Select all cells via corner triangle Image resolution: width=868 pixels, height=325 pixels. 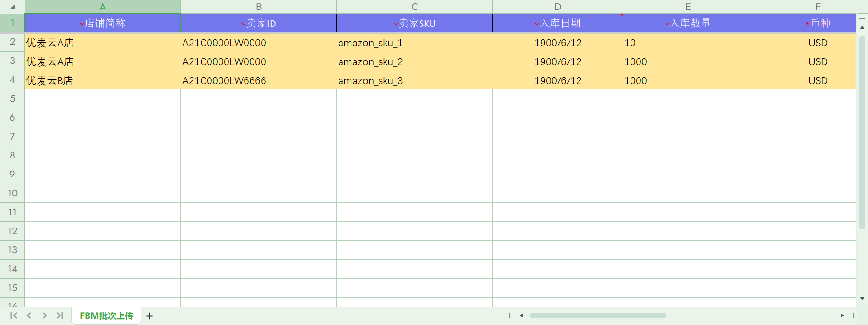point(13,7)
